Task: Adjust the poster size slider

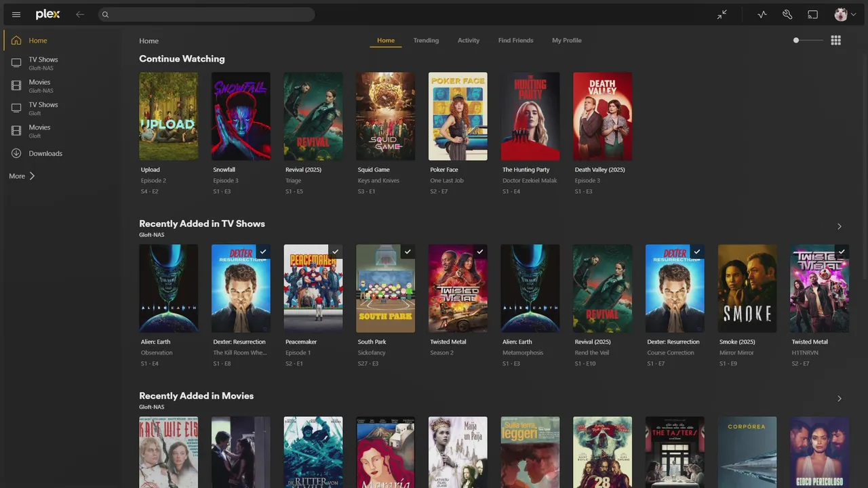Action: click(x=807, y=41)
